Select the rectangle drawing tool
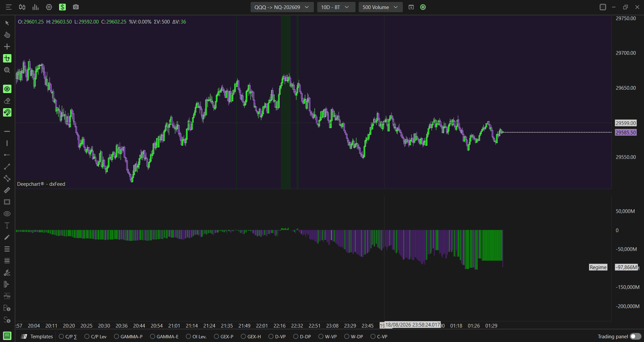Viewport: 644px width, 342px height. pyautogui.click(x=7, y=202)
